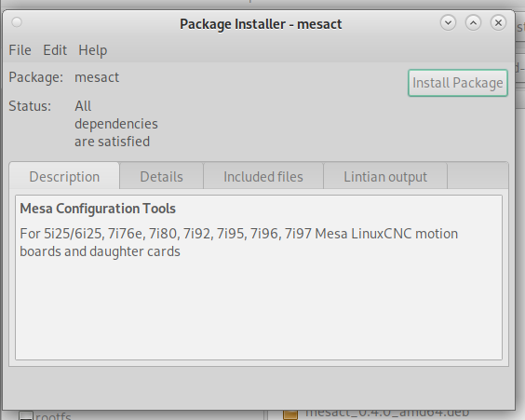Minimize the Package Installer window
The height and width of the screenshot is (420, 525).
click(x=448, y=22)
